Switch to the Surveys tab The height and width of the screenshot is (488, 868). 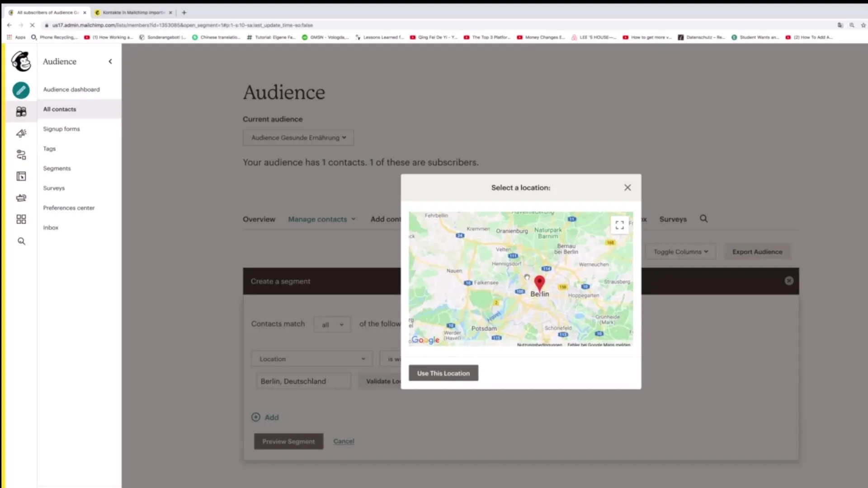coord(673,219)
